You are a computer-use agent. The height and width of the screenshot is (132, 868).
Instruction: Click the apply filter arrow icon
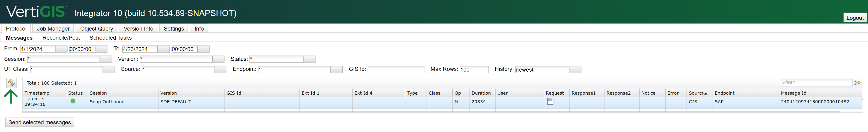(x=858, y=83)
